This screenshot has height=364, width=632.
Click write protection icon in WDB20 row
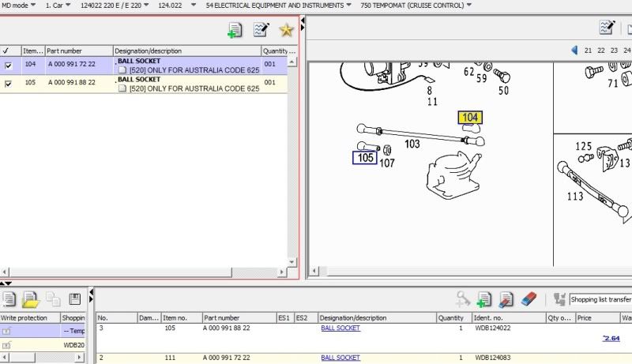tap(6, 345)
